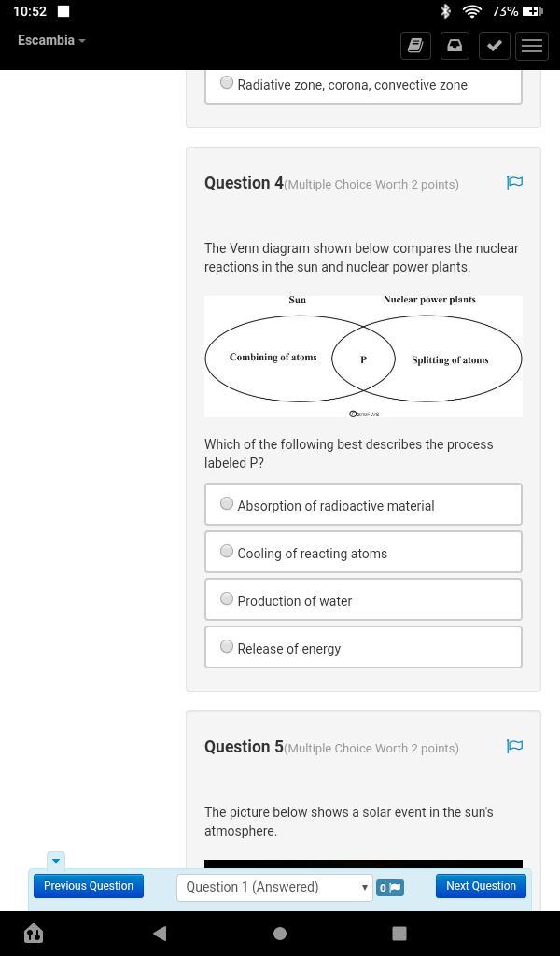
Task: Open the Escambia dropdown menu
Action: pos(51,40)
